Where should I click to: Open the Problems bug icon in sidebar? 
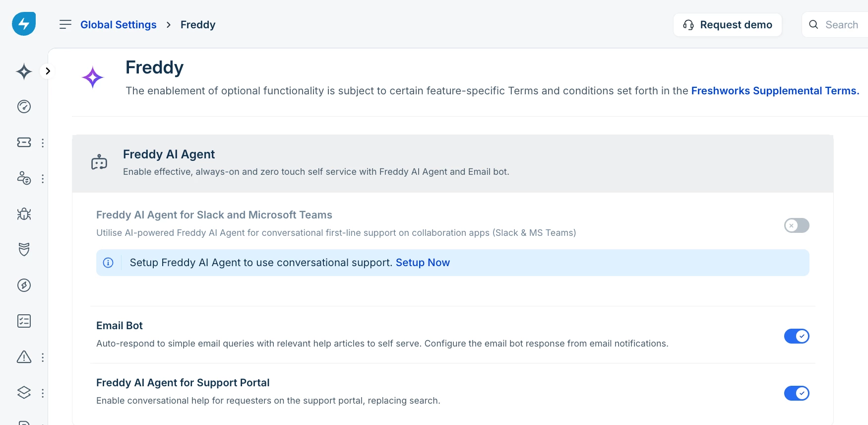click(x=24, y=214)
